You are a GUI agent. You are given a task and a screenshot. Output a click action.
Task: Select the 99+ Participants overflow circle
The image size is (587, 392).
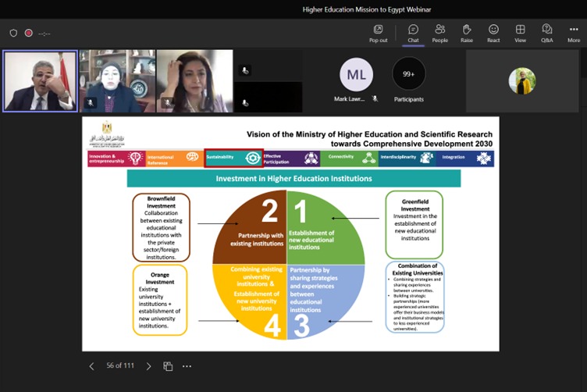[408, 74]
